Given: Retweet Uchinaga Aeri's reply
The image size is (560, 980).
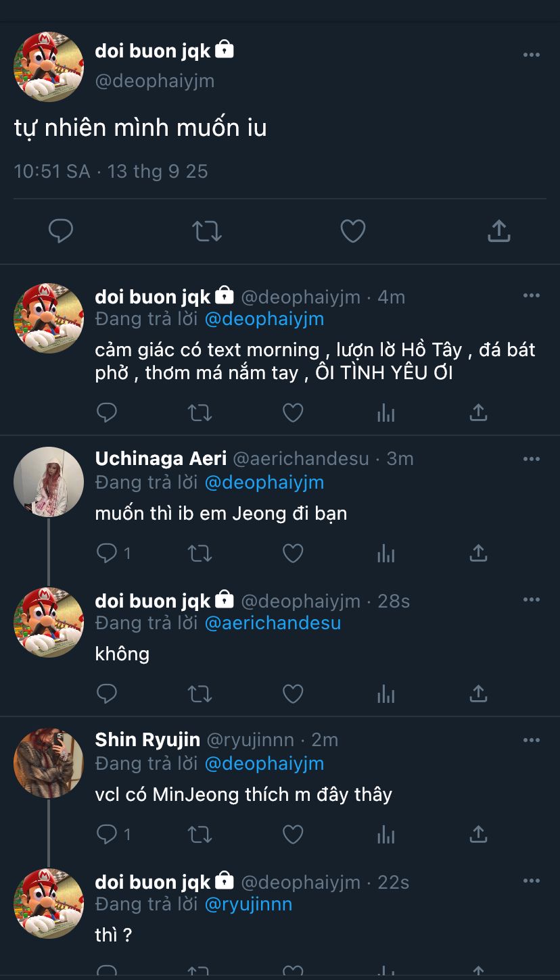Looking at the screenshot, I should [x=200, y=554].
